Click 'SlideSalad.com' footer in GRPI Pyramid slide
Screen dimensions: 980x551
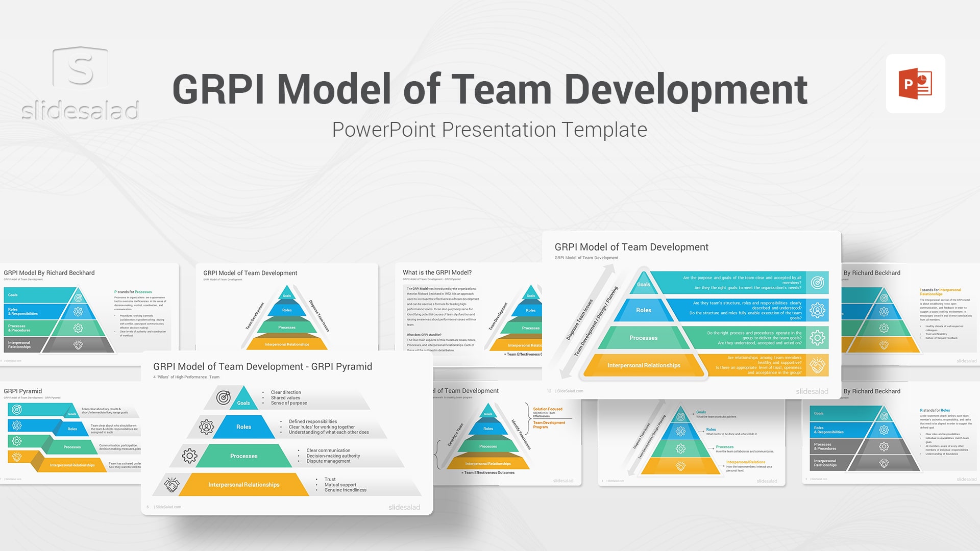(168, 507)
